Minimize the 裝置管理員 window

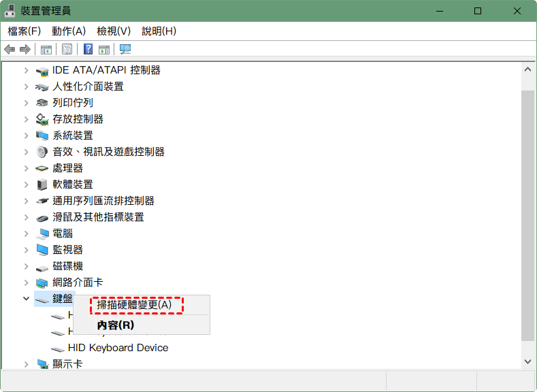(x=440, y=11)
